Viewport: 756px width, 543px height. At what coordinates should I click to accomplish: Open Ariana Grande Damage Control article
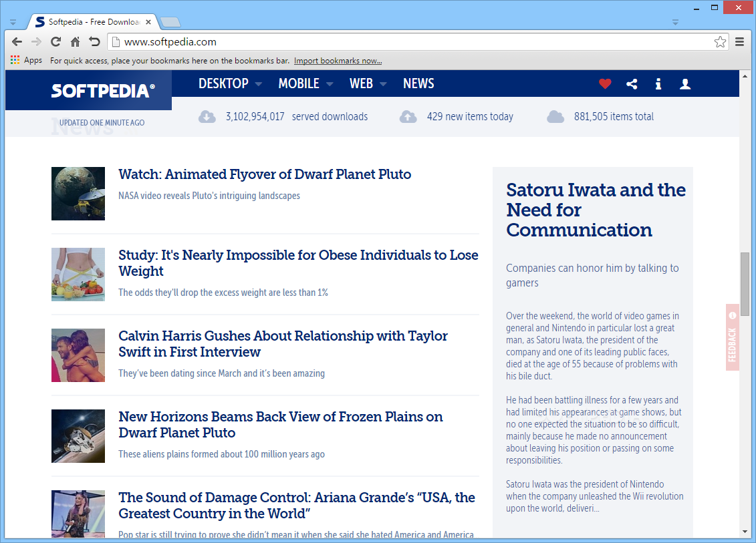pos(297,505)
